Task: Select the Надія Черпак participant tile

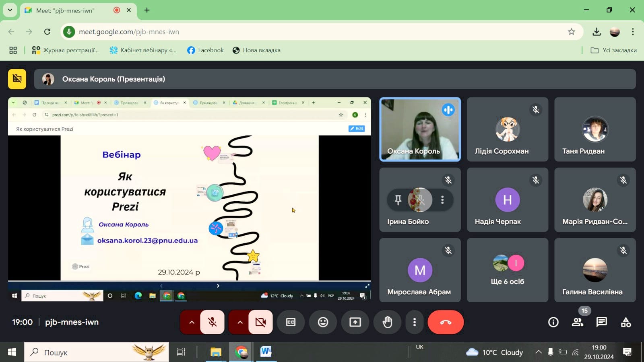Action: pyautogui.click(x=508, y=200)
